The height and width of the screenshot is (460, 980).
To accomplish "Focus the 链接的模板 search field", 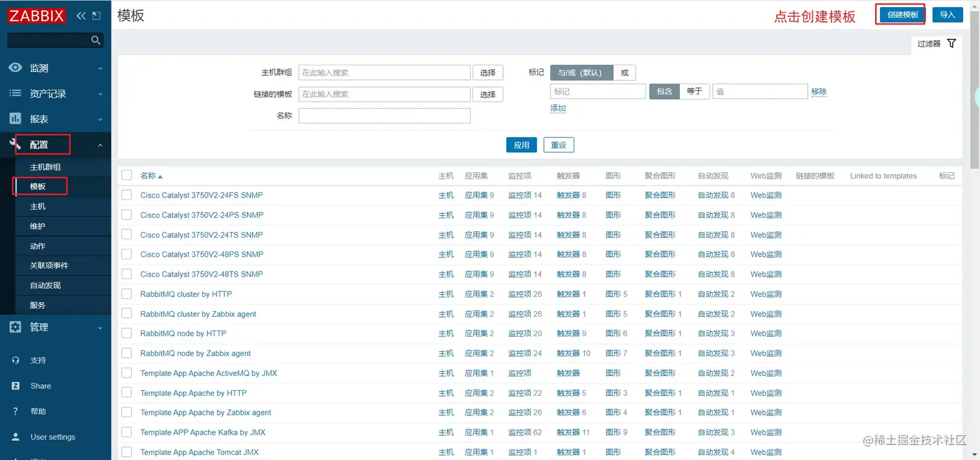I will pos(384,94).
